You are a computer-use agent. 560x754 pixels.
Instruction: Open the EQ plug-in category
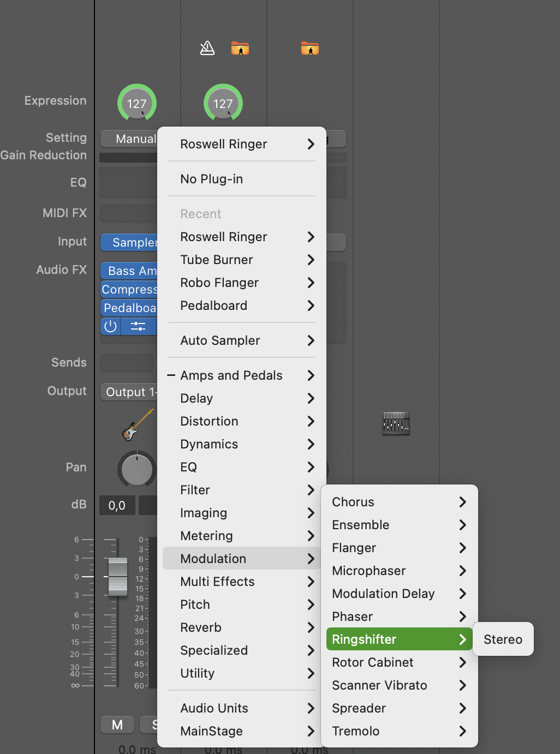pyautogui.click(x=242, y=467)
